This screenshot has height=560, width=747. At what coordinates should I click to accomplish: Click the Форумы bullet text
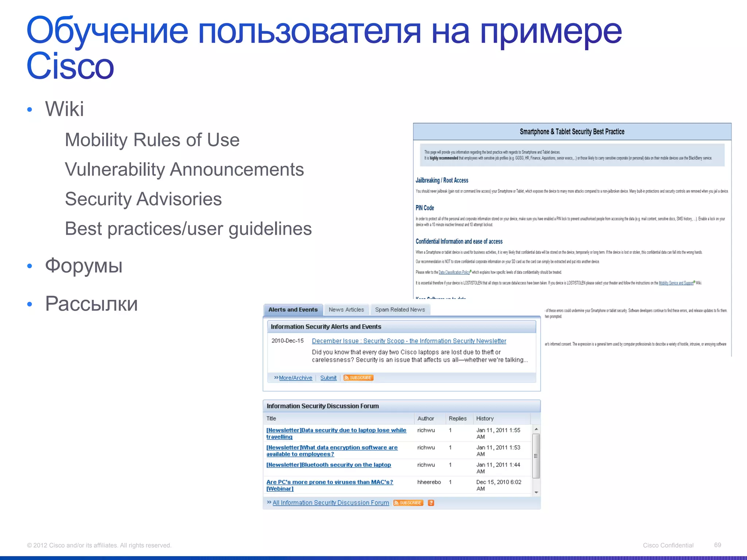coord(84,266)
